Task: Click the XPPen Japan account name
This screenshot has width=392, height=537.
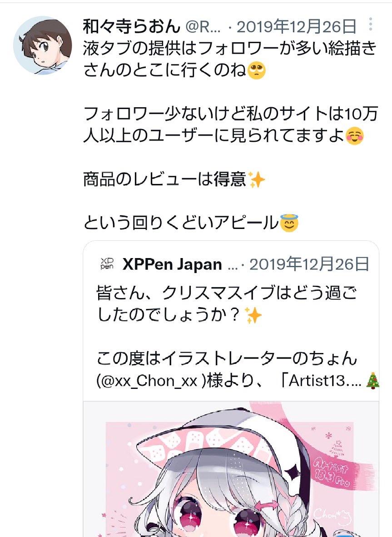Action: pos(172,264)
